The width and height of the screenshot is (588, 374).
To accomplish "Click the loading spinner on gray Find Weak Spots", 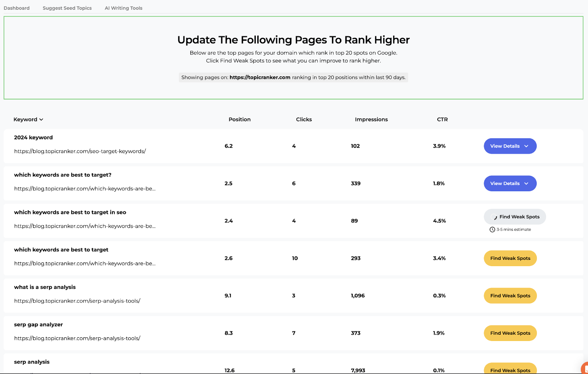I will [x=494, y=217].
